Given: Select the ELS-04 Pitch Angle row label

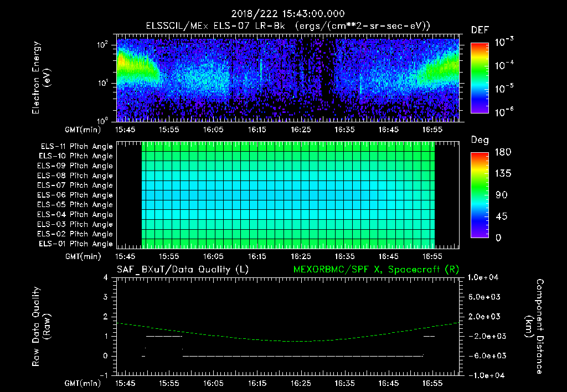Looking at the screenshot, I should 75,215.
